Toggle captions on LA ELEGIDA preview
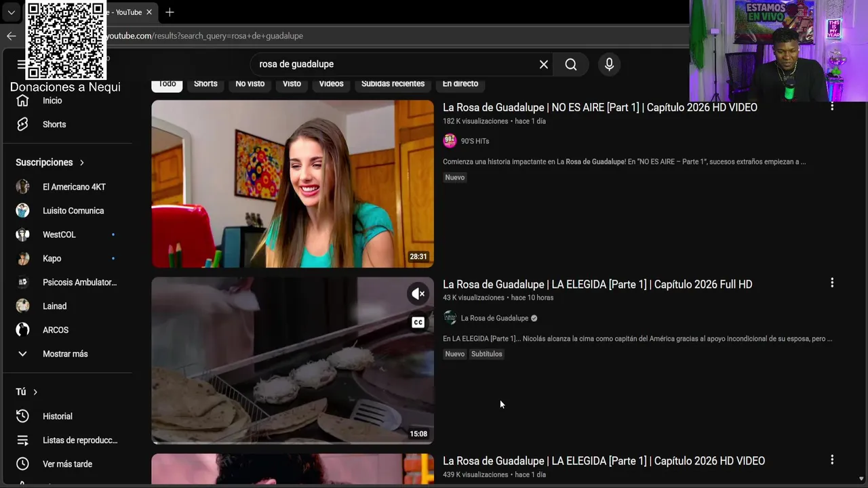This screenshot has height=488, width=868. pyautogui.click(x=418, y=323)
